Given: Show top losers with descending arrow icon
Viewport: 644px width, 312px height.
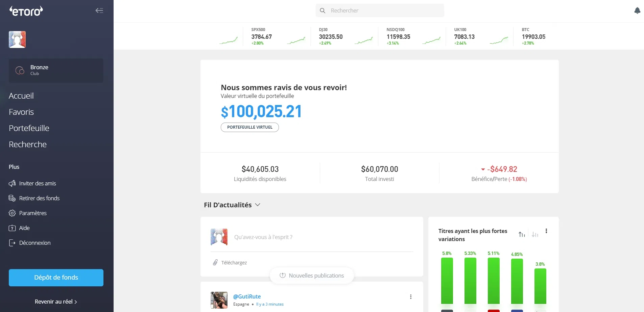Looking at the screenshot, I should coord(535,234).
